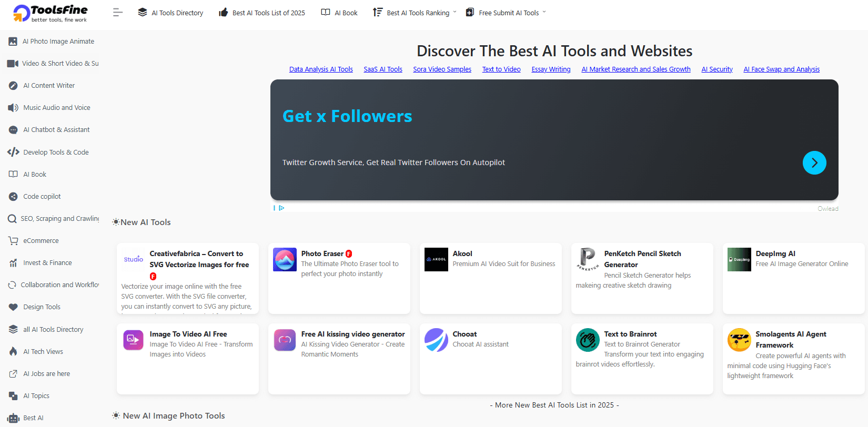Click the Design Tools heart icon
Screen dimensions: 868x427
pos(13,307)
